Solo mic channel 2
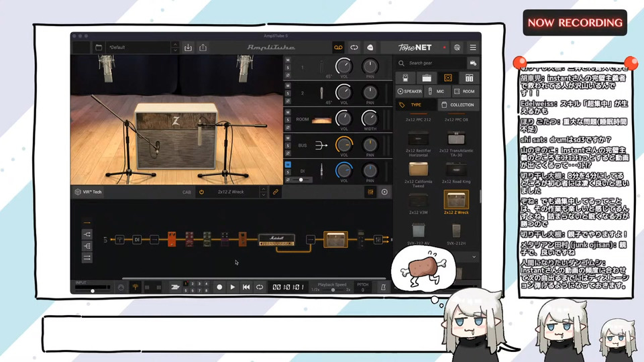This screenshot has height=362, width=644. (x=288, y=93)
